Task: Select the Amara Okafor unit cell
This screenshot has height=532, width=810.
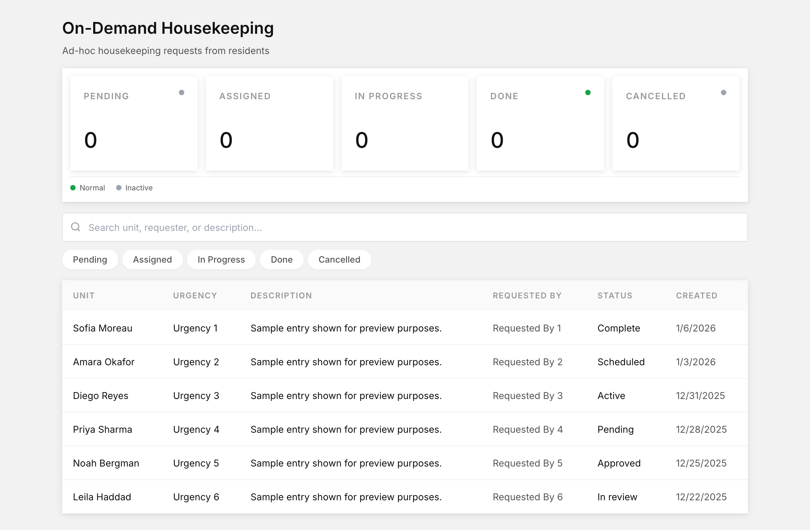Action: pyautogui.click(x=104, y=363)
